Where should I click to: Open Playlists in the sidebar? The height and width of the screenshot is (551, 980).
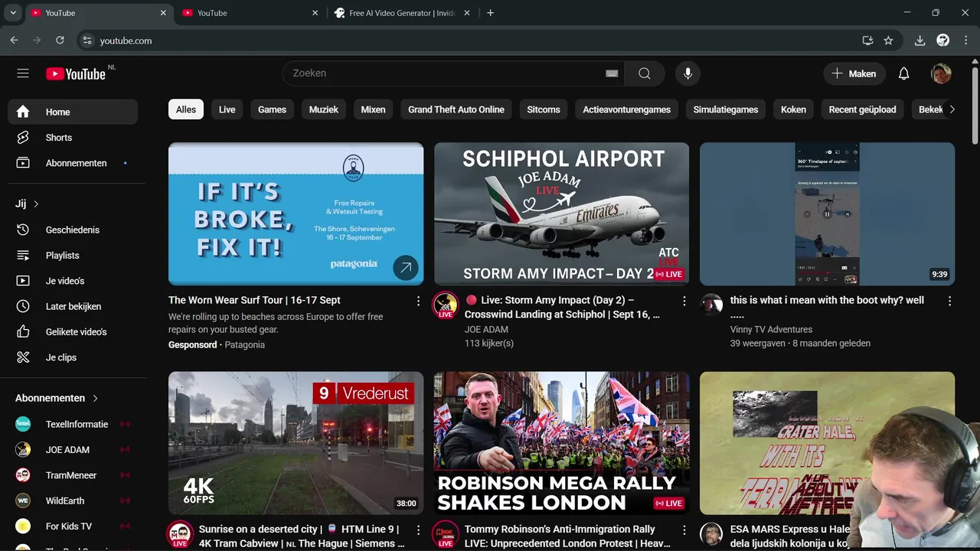(x=73, y=256)
